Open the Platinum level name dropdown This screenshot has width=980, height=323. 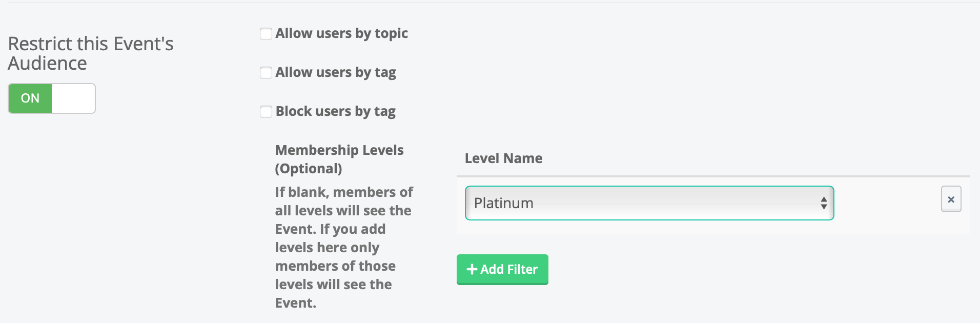649,203
